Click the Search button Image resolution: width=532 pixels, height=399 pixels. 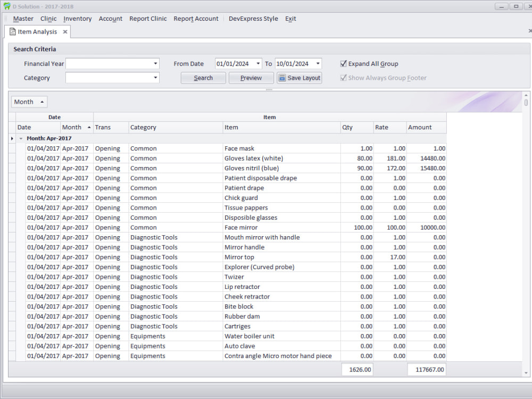[203, 78]
